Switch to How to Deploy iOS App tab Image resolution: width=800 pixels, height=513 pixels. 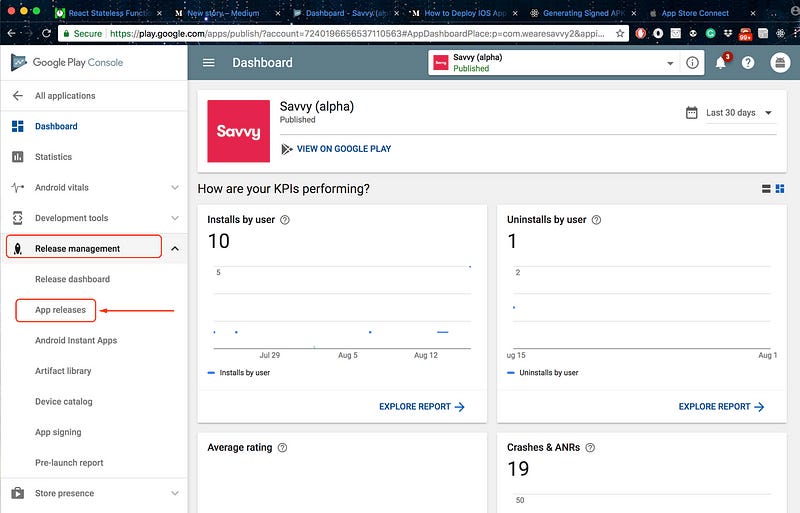coord(464,13)
